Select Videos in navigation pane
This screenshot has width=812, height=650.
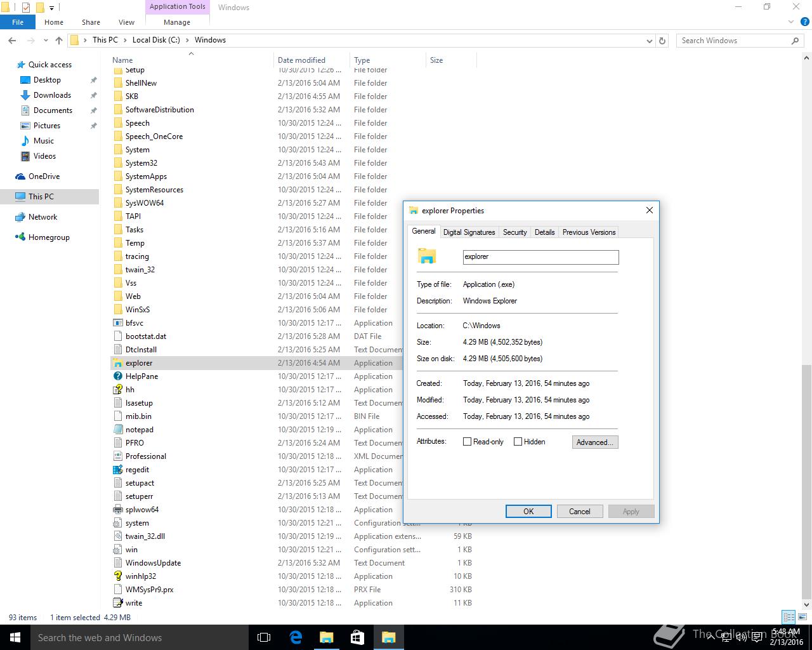[44, 156]
